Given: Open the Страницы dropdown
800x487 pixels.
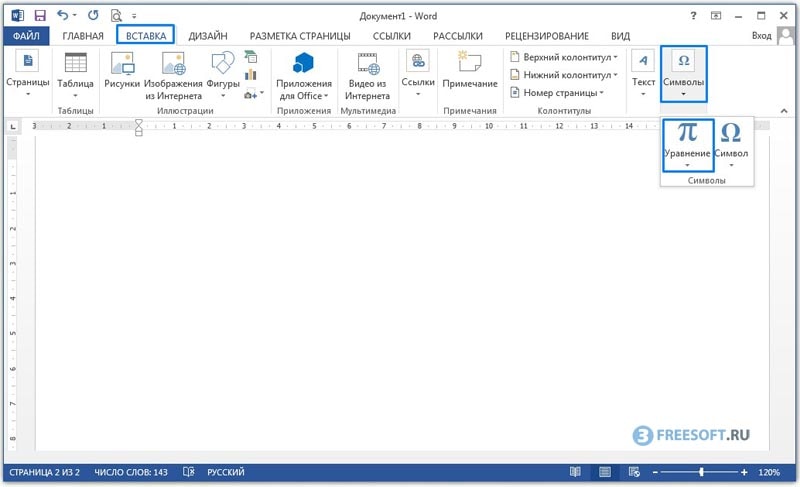Looking at the screenshot, I should tap(28, 74).
